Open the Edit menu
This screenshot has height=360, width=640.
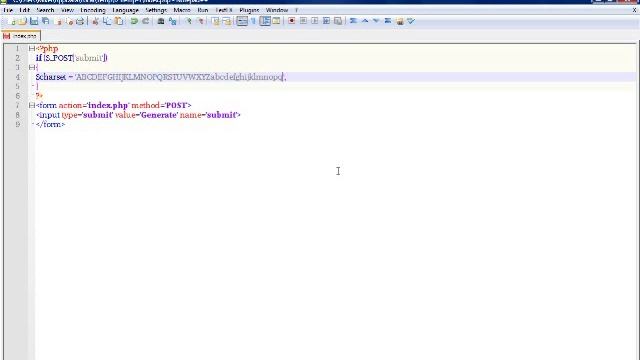click(24, 10)
